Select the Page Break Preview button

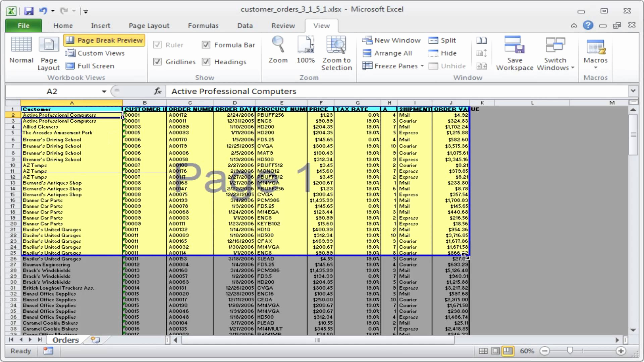pos(104,40)
